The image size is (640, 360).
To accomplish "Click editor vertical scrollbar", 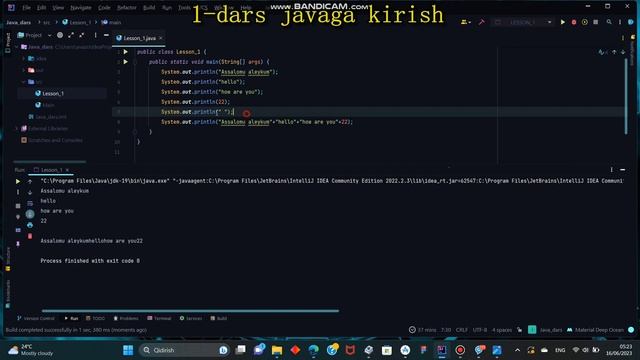I will pyautogui.click(x=626, y=96).
